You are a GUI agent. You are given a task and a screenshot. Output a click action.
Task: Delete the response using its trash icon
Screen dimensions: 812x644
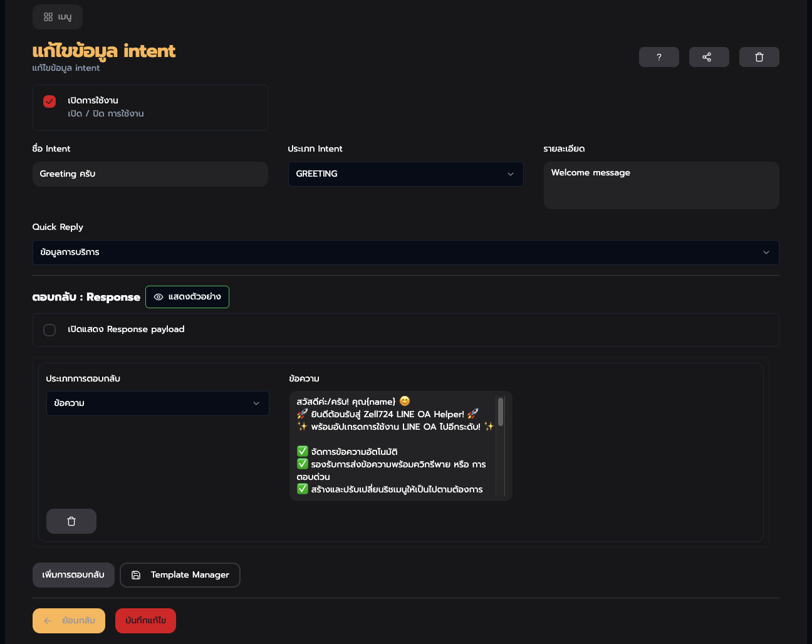tap(71, 521)
